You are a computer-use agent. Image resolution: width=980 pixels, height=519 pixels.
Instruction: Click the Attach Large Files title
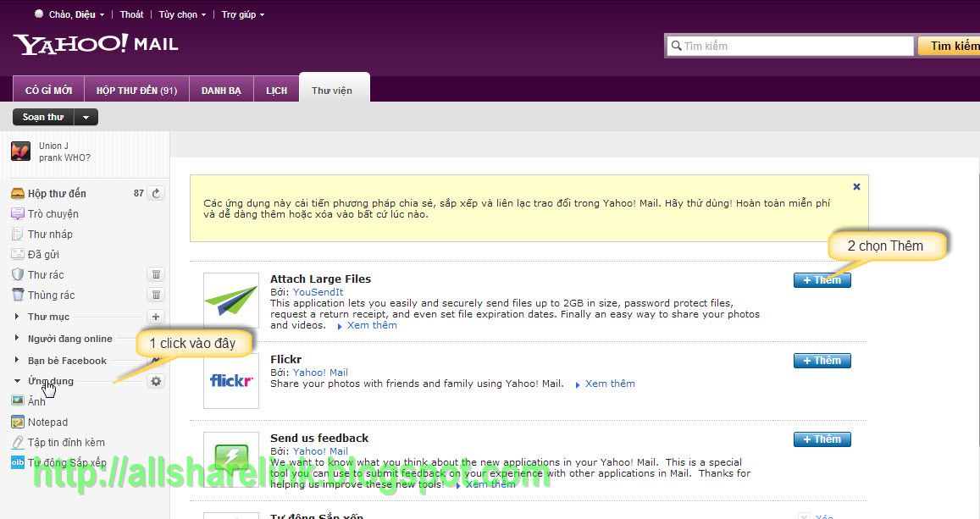tap(321, 279)
